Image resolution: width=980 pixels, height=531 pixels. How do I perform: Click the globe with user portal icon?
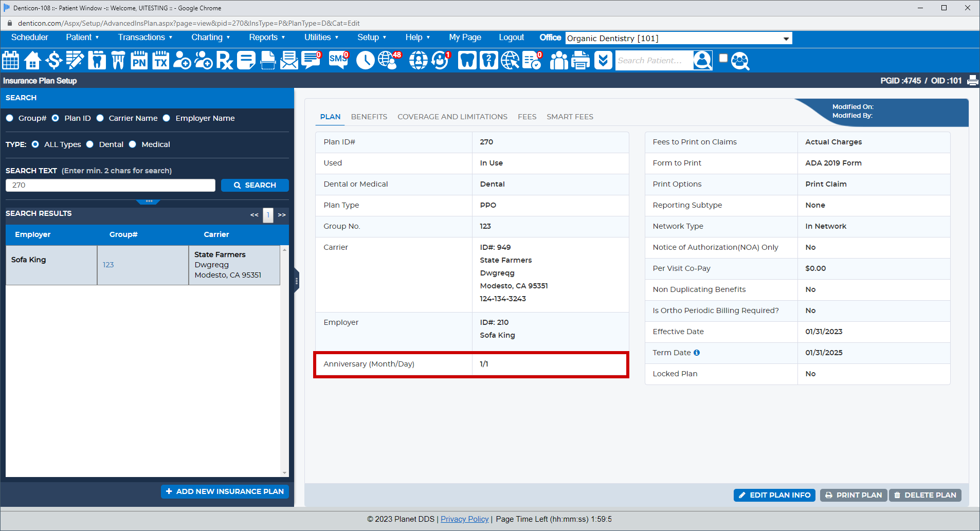tap(419, 61)
